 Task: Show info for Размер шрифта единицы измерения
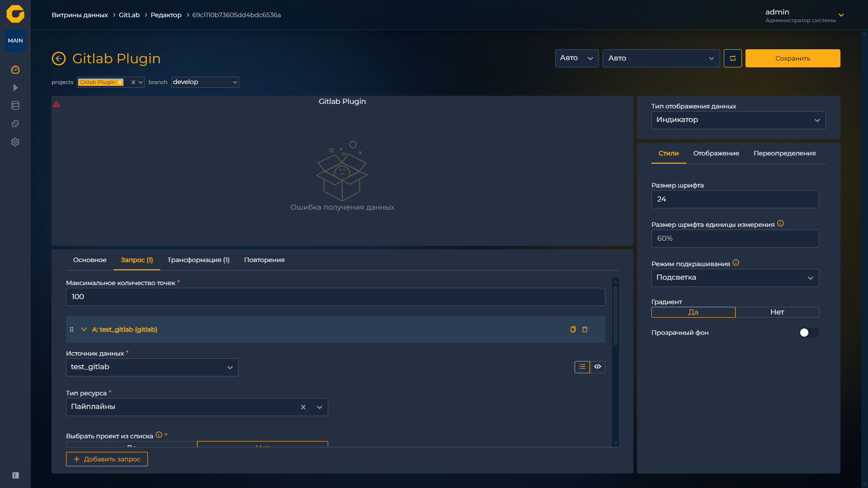780,224
